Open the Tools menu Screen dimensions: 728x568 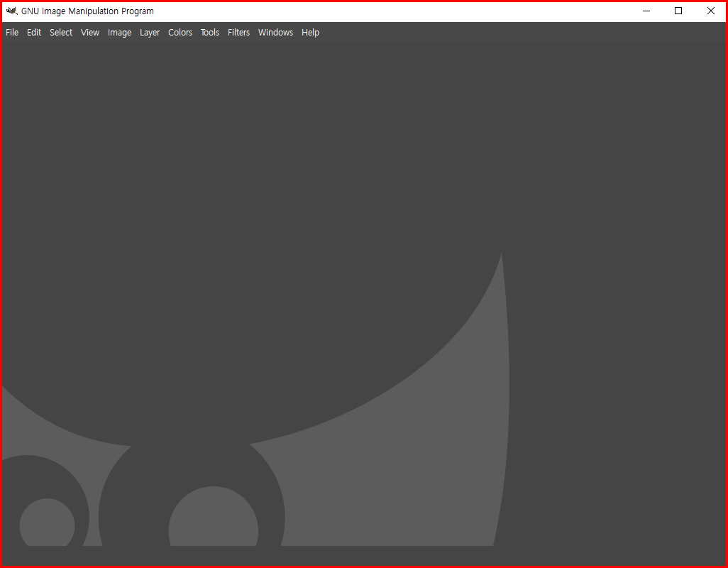(210, 33)
